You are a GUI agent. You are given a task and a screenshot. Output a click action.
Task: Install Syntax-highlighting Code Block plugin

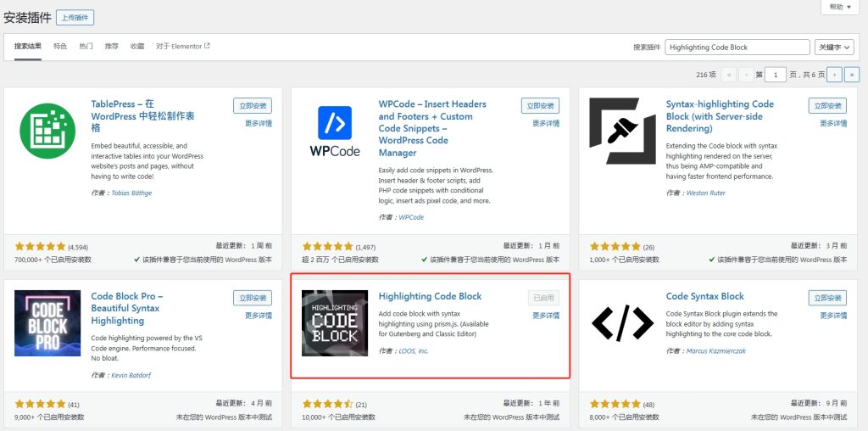pyautogui.click(x=827, y=106)
